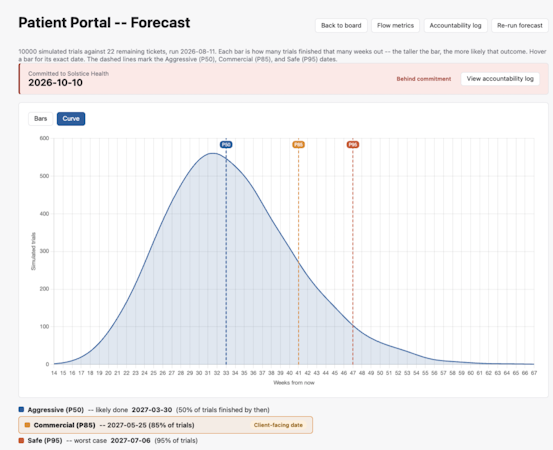
Task: Click the orange Commercial (P85) legend square
Action: click(x=27, y=425)
